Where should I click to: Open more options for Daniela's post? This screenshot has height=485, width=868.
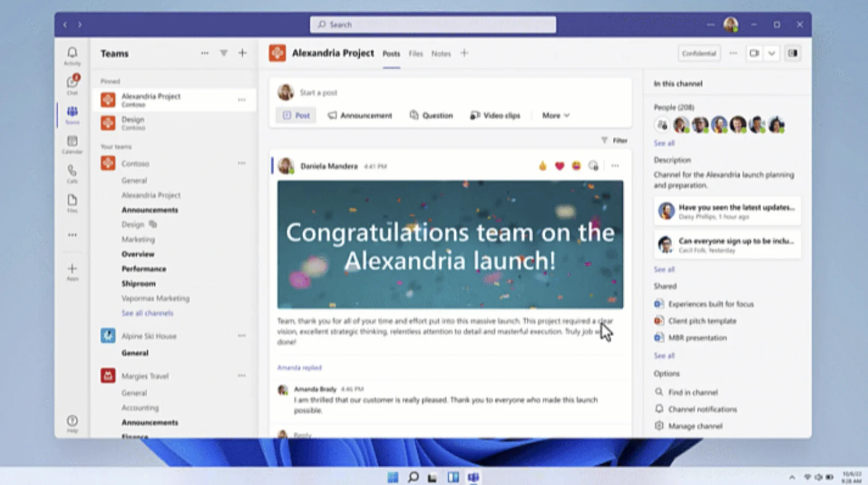pyautogui.click(x=615, y=166)
